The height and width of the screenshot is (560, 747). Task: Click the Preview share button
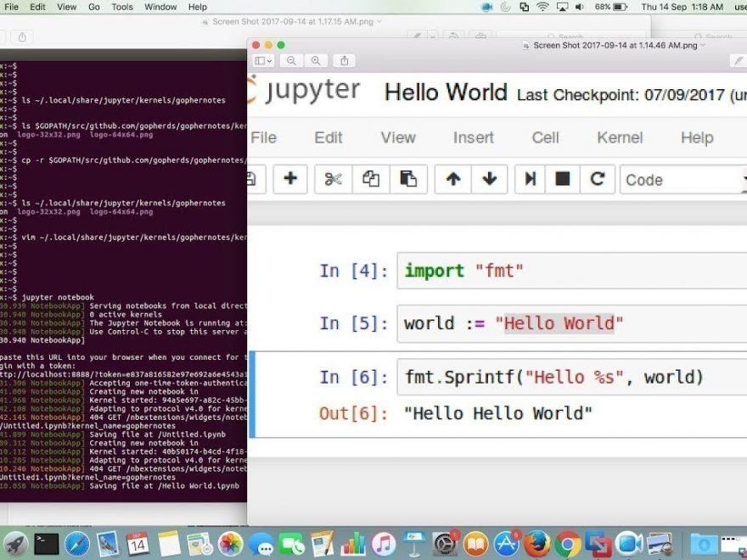[x=344, y=61]
